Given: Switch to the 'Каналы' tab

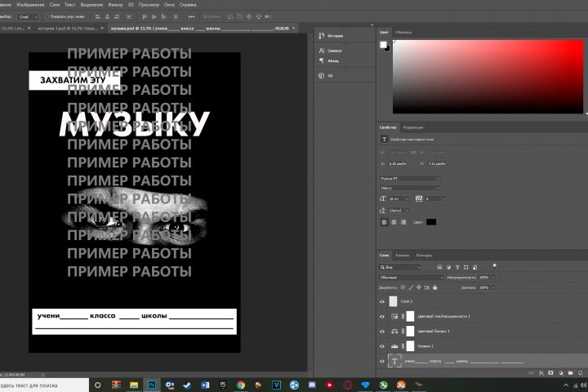Looking at the screenshot, I should click(403, 256).
